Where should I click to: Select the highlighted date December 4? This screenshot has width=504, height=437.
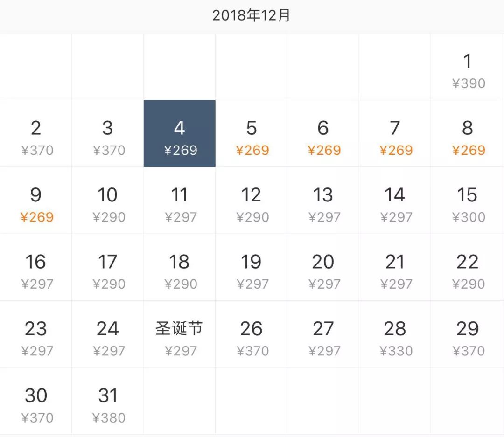click(x=179, y=133)
